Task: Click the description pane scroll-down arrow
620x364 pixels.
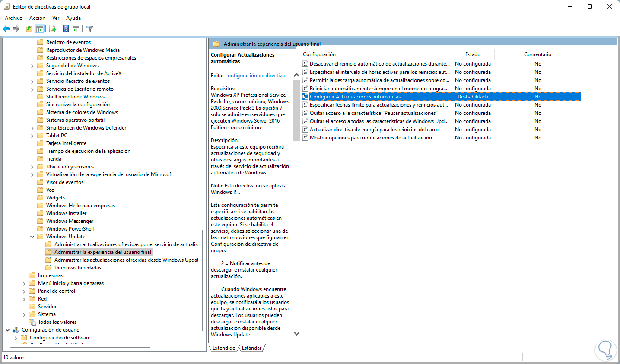Action: (x=296, y=333)
